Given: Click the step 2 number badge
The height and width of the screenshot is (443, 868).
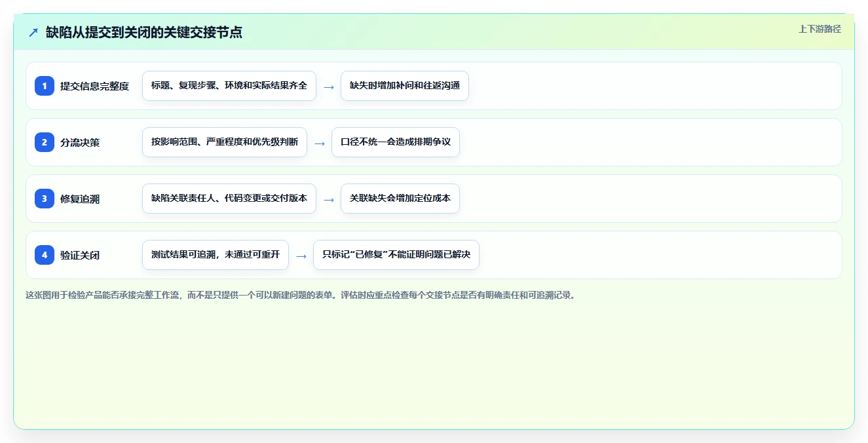Looking at the screenshot, I should pos(45,142).
